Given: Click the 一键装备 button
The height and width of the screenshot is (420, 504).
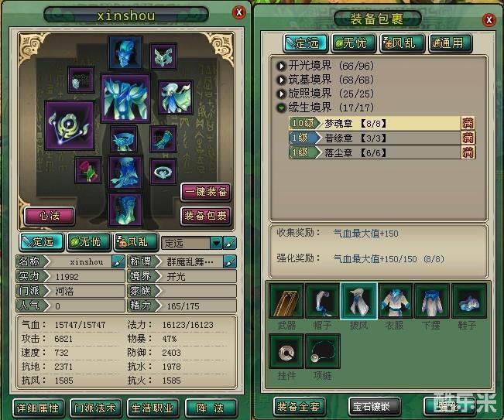Looking at the screenshot, I should pyautogui.click(x=206, y=192).
